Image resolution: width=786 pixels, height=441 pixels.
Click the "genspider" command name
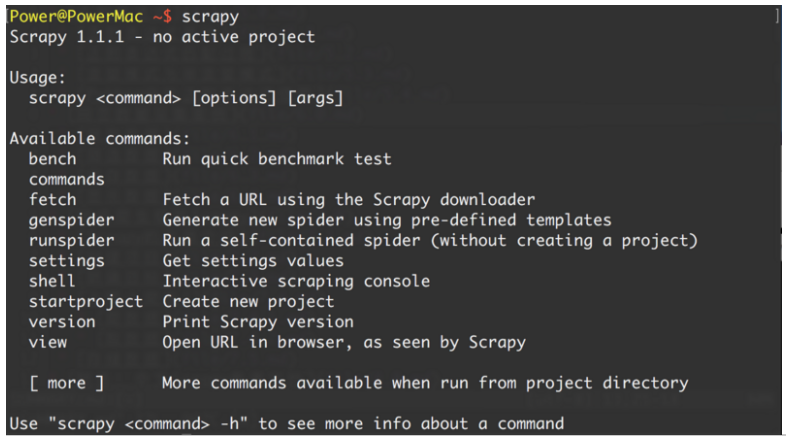(x=71, y=220)
